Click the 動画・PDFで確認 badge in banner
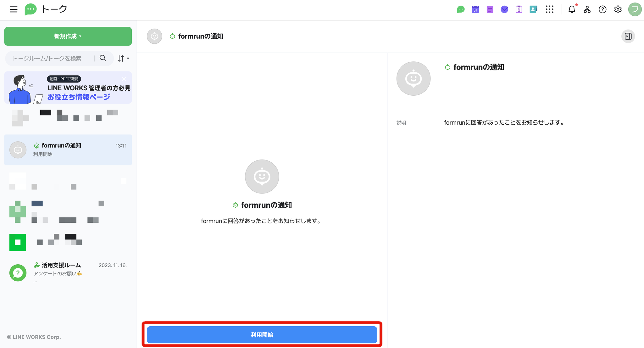 [x=64, y=79]
